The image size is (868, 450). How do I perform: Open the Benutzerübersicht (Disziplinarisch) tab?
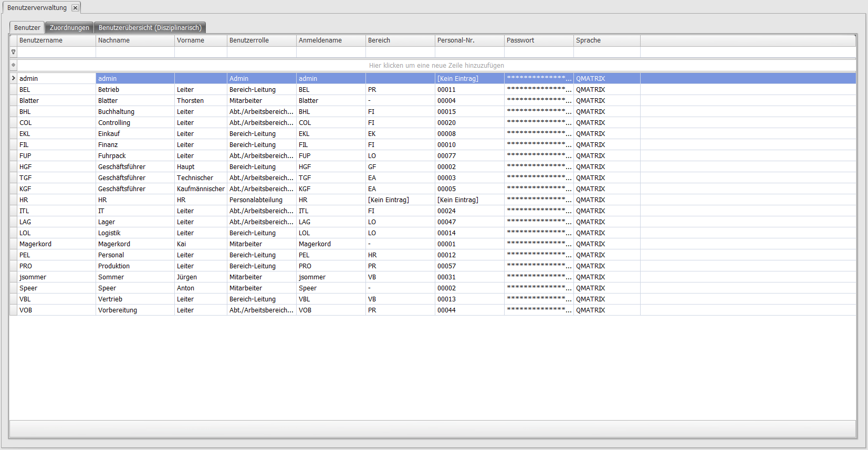click(150, 28)
